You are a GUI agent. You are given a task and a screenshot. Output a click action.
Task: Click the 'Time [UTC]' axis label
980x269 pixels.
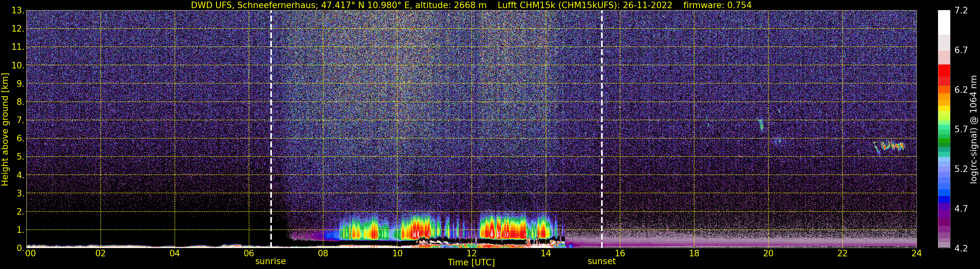coord(471,262)
